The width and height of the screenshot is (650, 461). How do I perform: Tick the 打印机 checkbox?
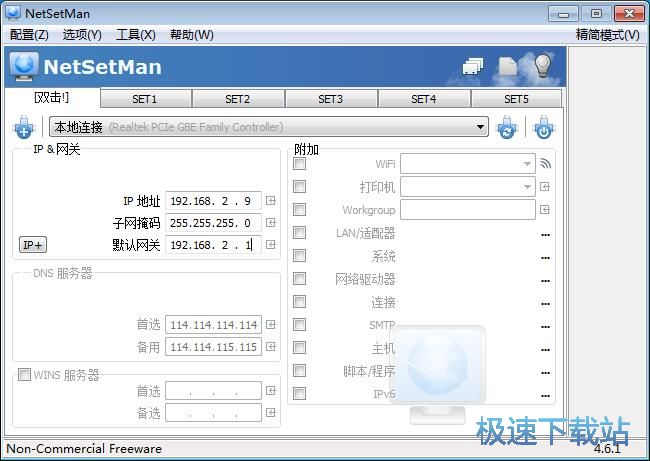coord(299,187)
